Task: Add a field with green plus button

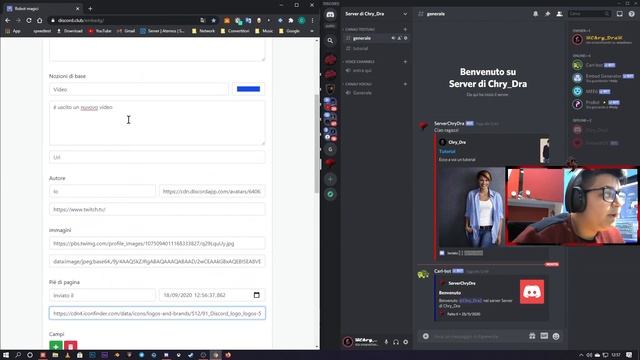Action: click(x=56, y=347)
